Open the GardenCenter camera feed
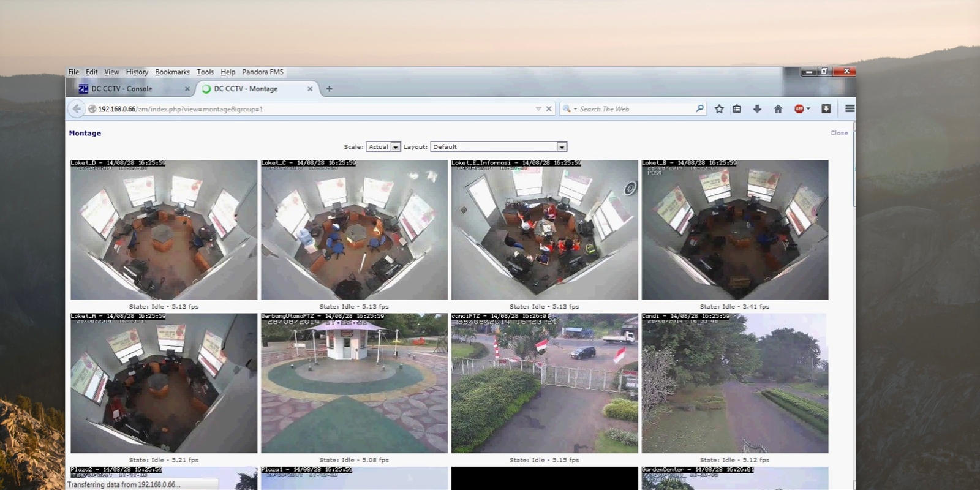The height and width of the screenshot is (490, 980). (x=735, y=478)
